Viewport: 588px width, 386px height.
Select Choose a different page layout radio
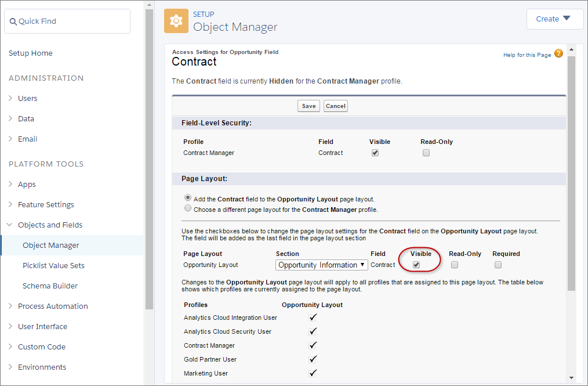(x=188, y=208)
